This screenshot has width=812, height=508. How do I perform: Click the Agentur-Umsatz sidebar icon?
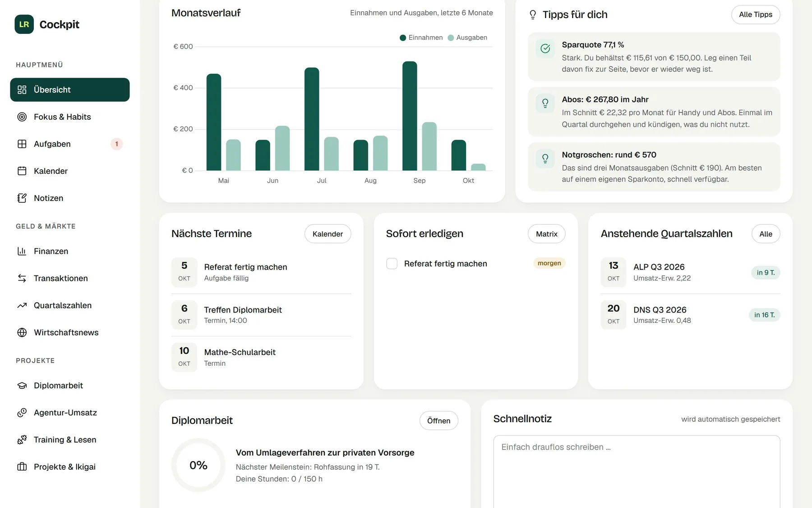coord(22,413)
